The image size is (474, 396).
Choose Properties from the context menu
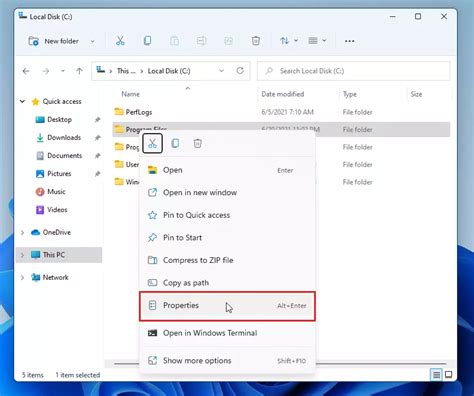pyautogui.click(x=227, y=306)
